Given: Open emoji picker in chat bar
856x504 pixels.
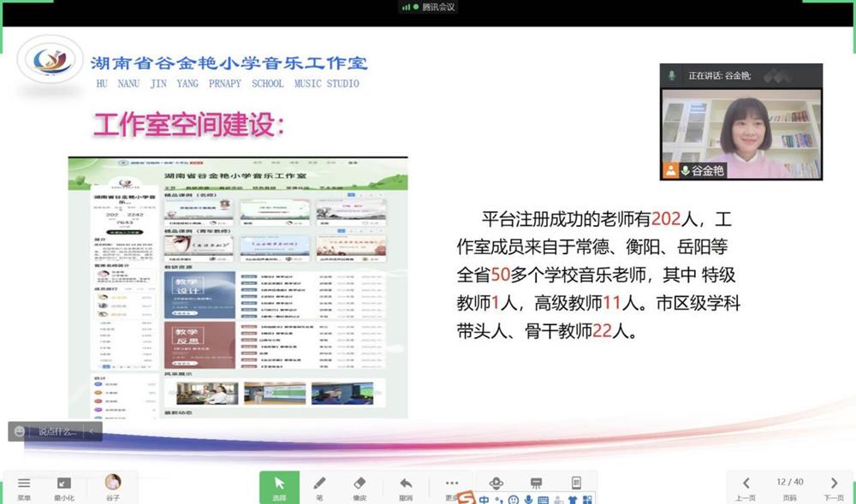Looking at the screenshot, I should click(x=20, y=432).
